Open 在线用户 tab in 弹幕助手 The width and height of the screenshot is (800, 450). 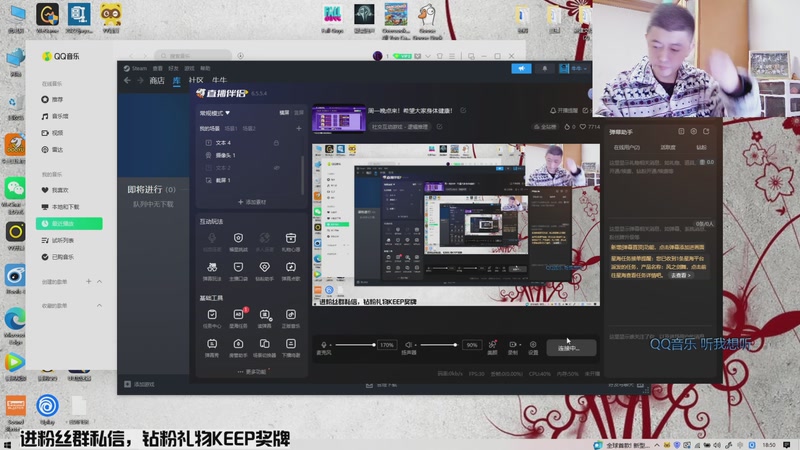627,147
